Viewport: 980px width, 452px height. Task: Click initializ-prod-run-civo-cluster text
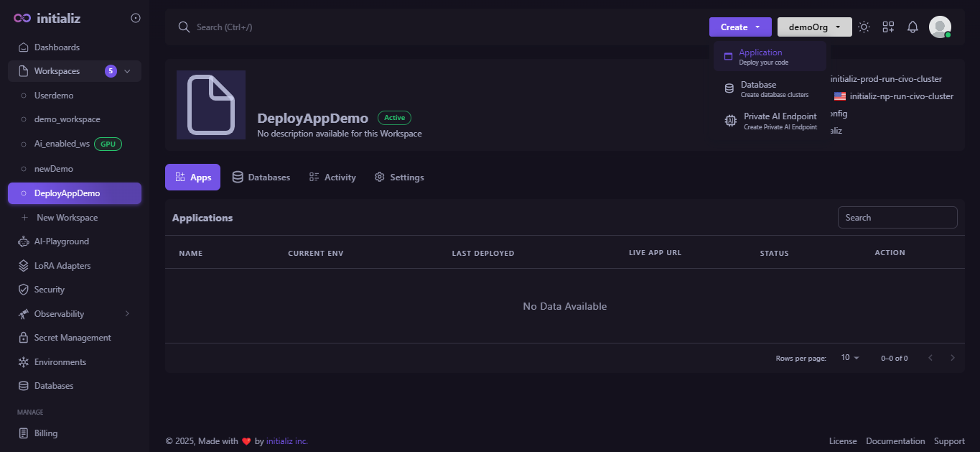(886, 79)
